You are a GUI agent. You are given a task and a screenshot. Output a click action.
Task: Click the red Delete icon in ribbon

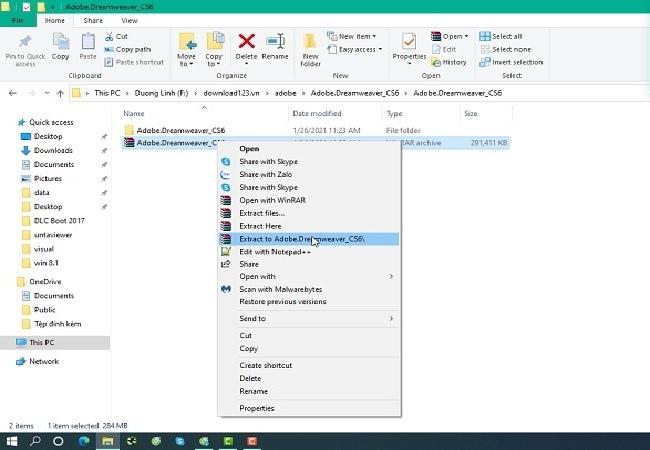tap(246, 41)
